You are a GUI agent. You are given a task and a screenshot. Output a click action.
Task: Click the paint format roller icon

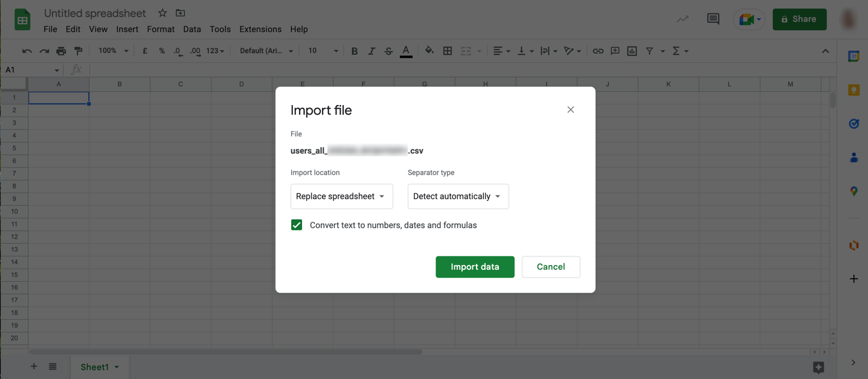pyautogui.click(x=78, y=51)
